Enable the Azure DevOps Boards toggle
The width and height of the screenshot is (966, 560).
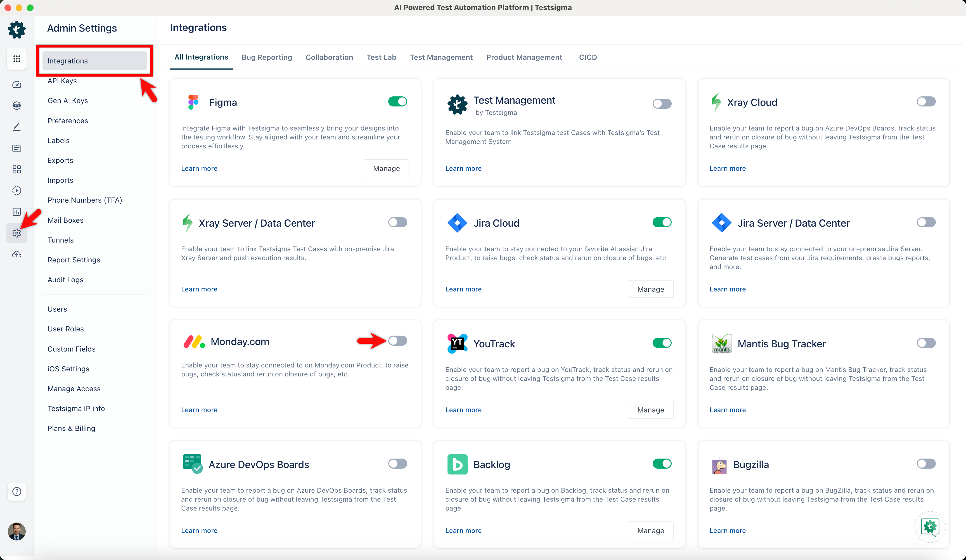click(x=397, y=464)
